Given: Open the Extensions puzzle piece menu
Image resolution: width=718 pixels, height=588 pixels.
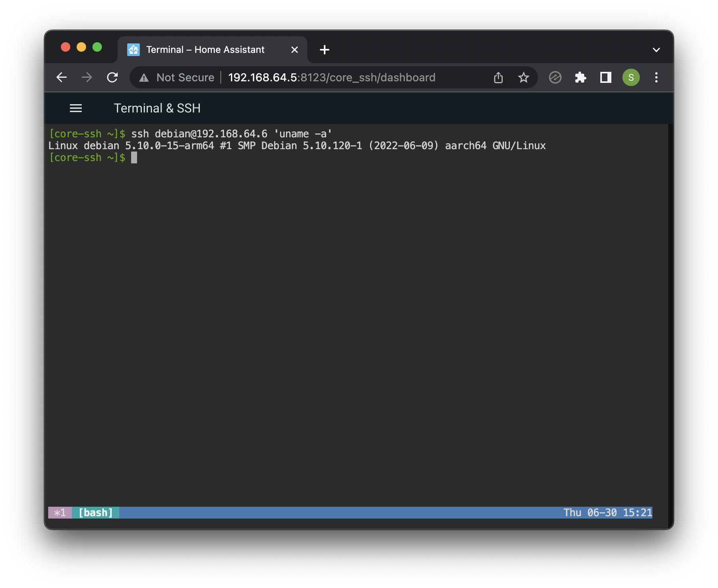Looking at the screenshot, I should pyautogui.click(x=580, y=77).
